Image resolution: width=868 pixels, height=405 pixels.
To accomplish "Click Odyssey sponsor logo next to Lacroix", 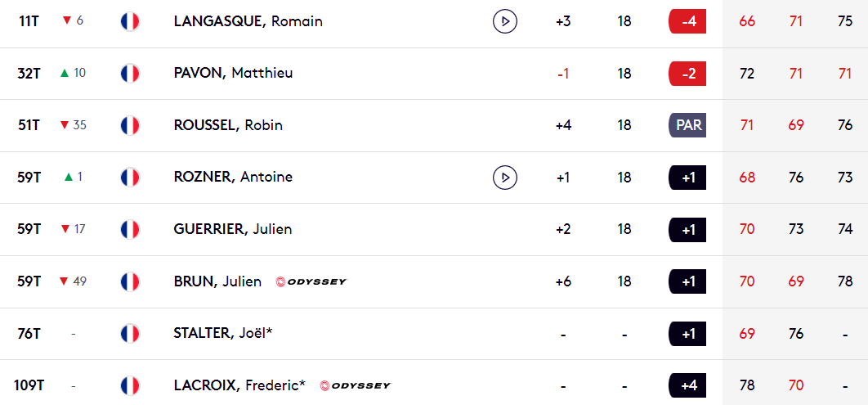I will [x=356, y=385].
